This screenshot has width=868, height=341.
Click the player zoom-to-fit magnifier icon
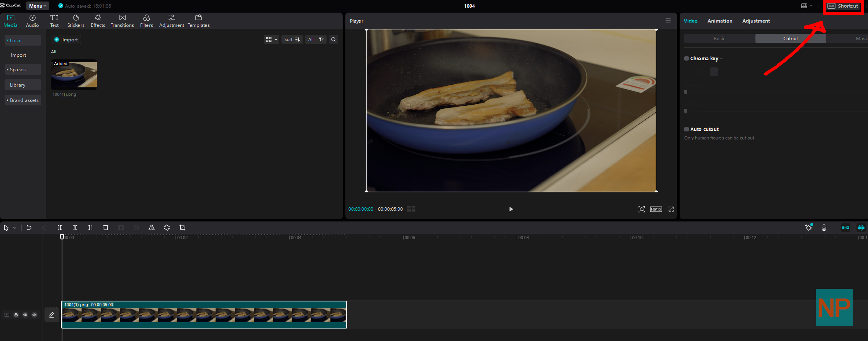642,209
